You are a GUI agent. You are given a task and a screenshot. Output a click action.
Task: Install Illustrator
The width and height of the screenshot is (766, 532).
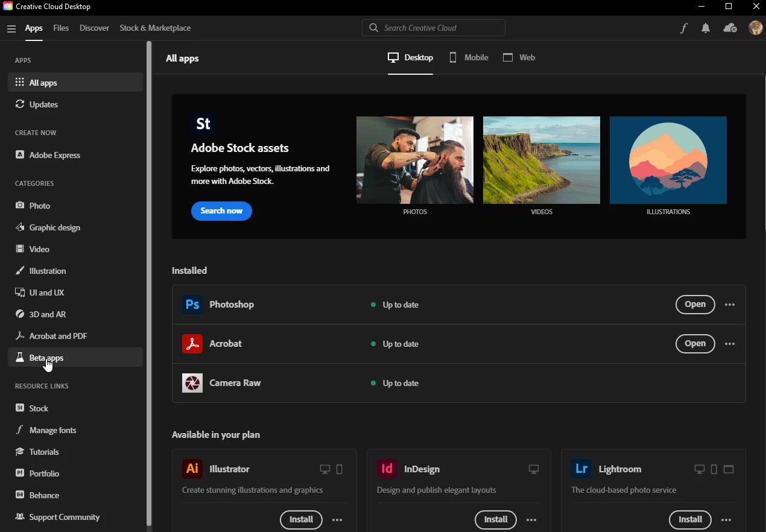click(x=301, y=519)
